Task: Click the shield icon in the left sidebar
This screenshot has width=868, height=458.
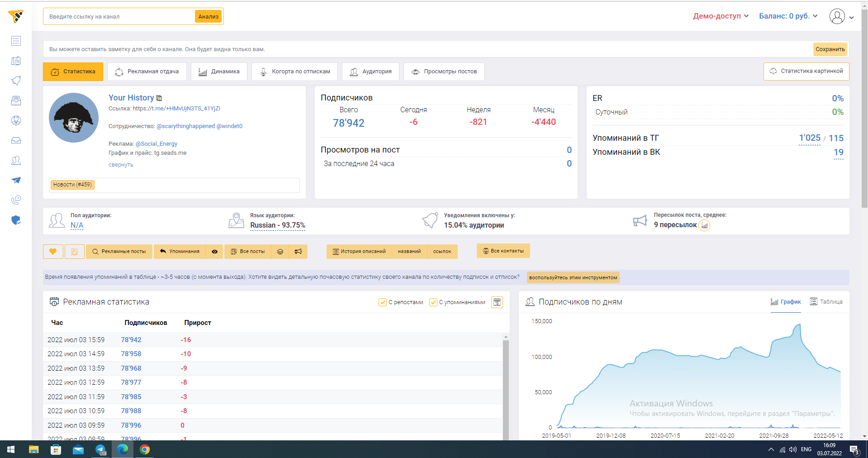Action: 16,220
